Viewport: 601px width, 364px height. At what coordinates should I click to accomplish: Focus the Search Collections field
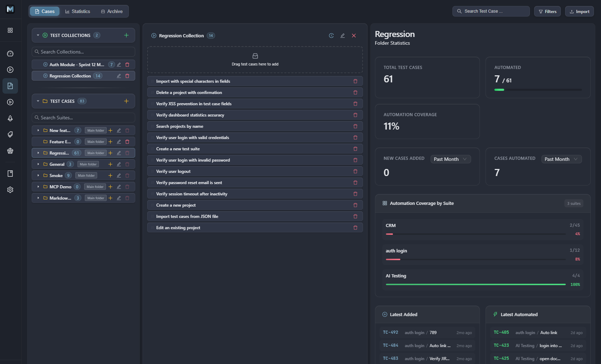coord(83,52)
